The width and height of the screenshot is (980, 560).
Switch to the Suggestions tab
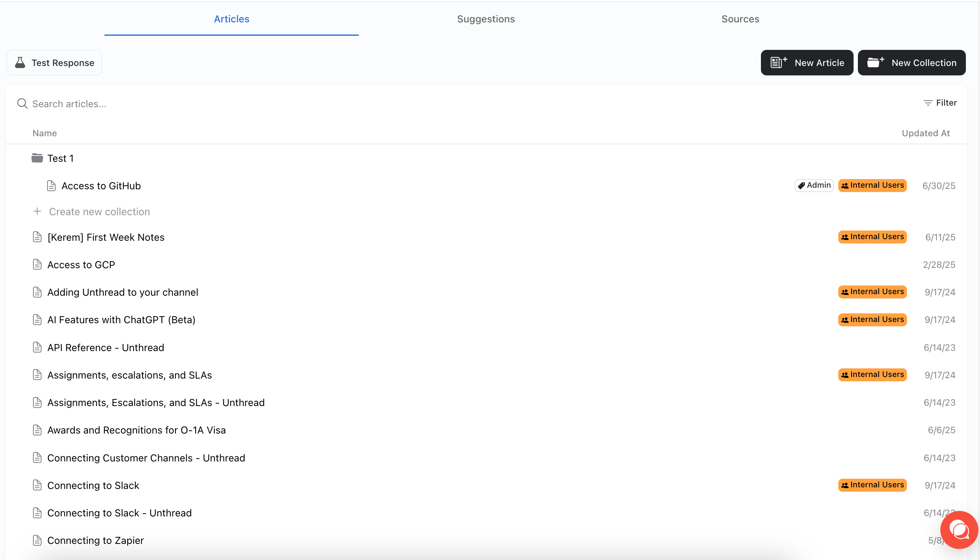tap(485, 19)
